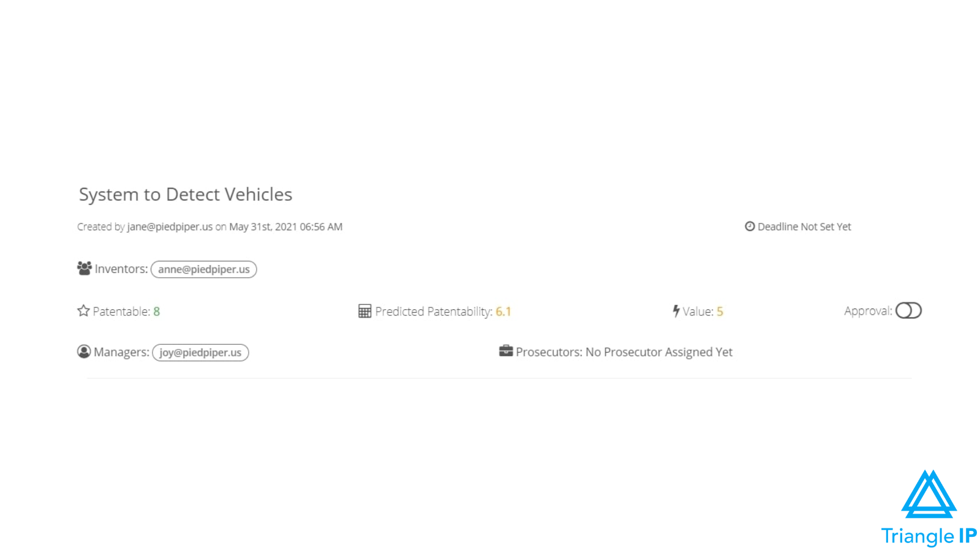
Task: Select manager tag joy@piedpiper.us
Action: pos(200,353)
